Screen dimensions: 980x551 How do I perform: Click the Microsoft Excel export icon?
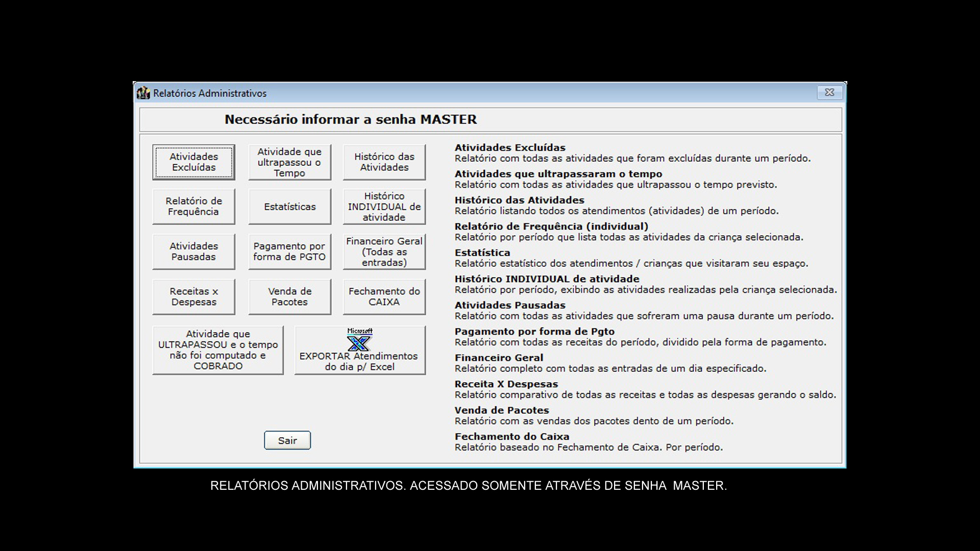(359, 340)
